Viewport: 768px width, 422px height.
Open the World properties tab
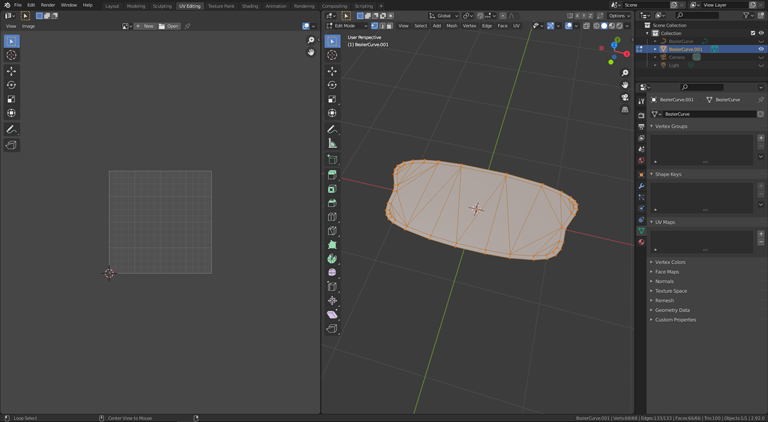[x=641, y=161]
